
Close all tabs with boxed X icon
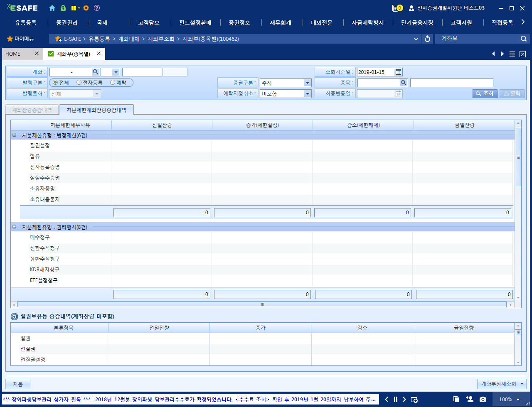point(523,54)
